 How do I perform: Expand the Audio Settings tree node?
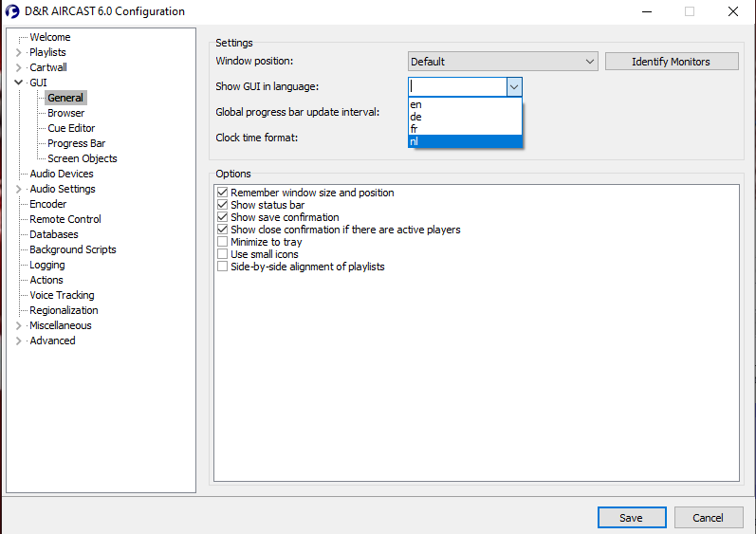tap(18, 189)
